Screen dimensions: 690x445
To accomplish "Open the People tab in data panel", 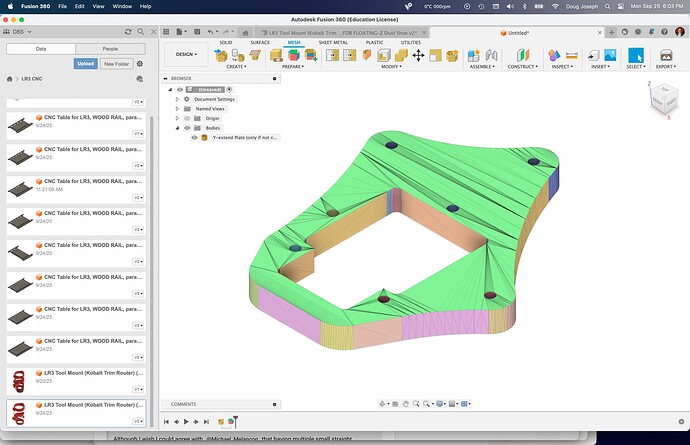I will pyautogui.click(x=110, y=49).
